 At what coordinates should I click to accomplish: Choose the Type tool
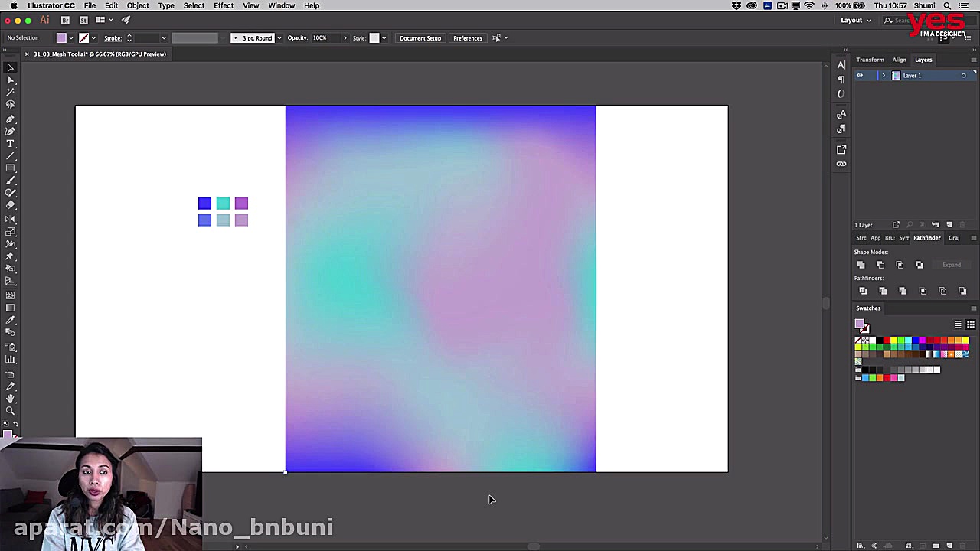point(11,144)
